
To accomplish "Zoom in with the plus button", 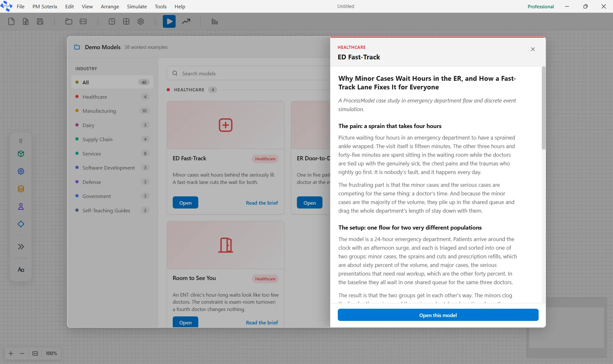I will 11,353.
